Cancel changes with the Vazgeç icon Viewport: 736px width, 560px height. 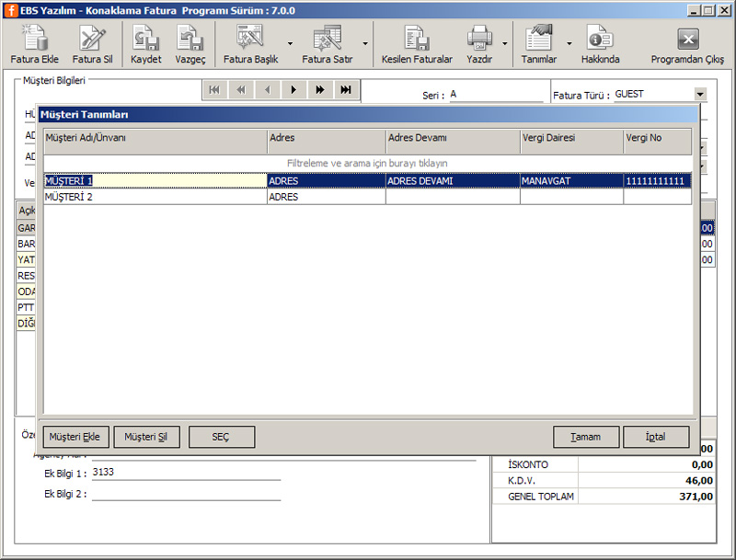point(190,38)
